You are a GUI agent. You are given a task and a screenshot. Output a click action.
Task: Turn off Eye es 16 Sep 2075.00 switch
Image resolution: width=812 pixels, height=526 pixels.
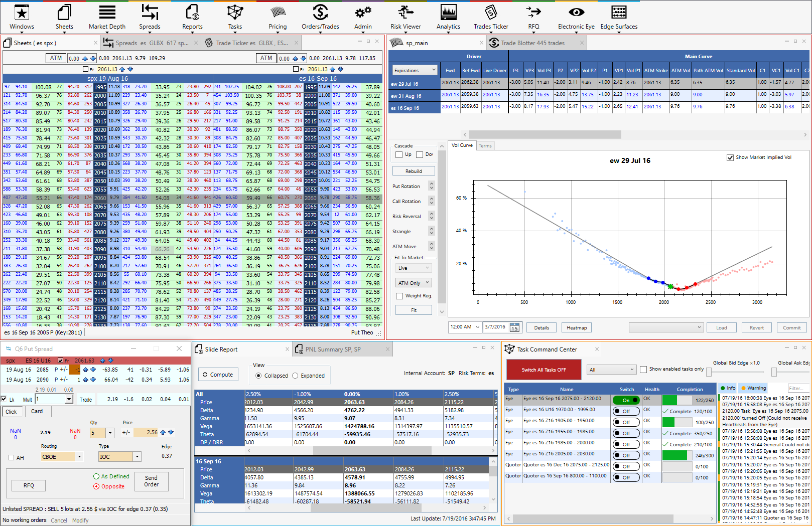pos(626,400)
